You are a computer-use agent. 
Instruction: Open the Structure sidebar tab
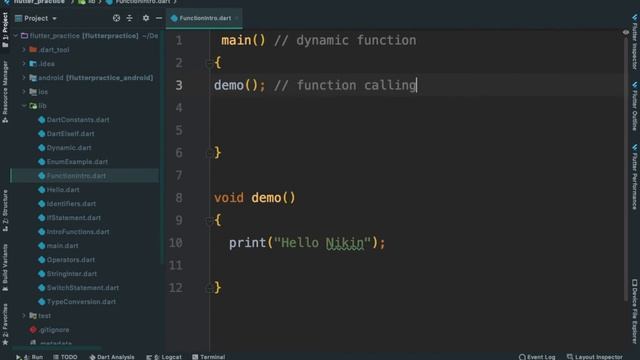5,211
